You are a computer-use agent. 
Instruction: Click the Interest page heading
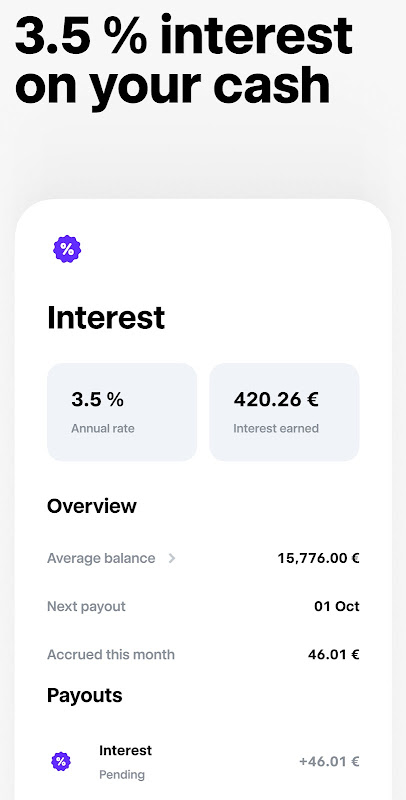point(106,318)
